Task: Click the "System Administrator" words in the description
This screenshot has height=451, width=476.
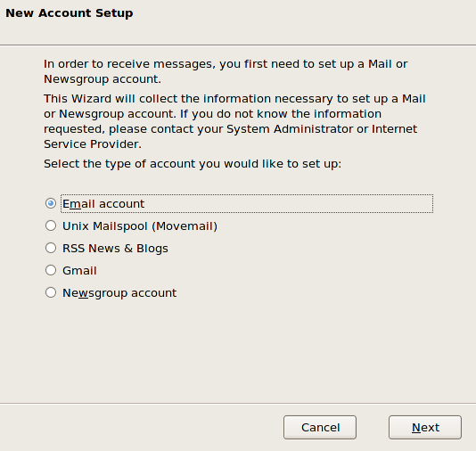Action: pos(290,129)
